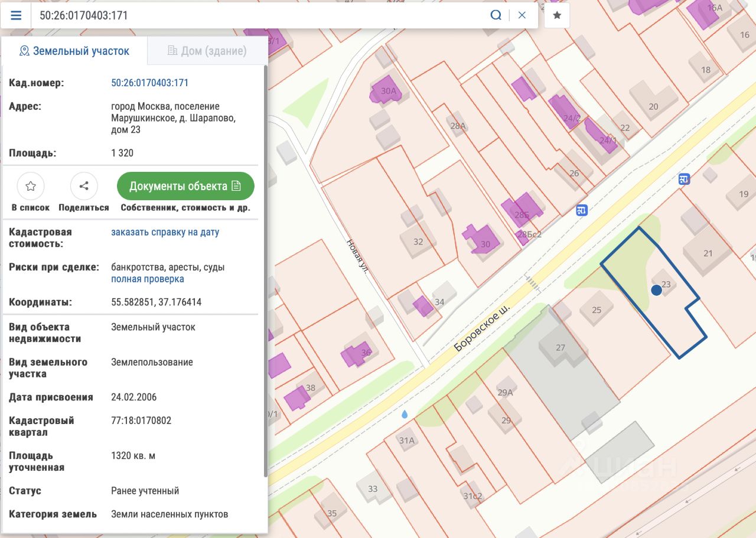The width and height of the screenshot is (756, 538).
Task: Click заказать справку на дату link
Action: click(x=165, y=232)
